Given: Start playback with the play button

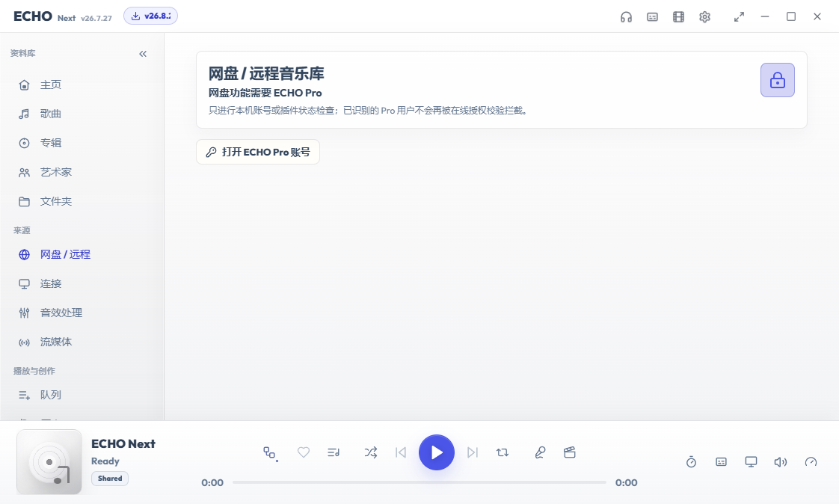Looking at the screenshot, I should point(437,452).
